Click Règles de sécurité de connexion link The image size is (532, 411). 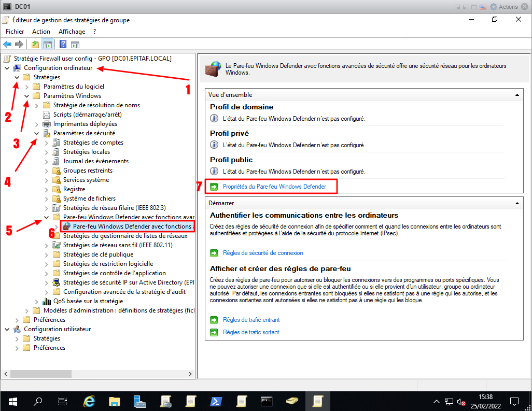[263, 253]
